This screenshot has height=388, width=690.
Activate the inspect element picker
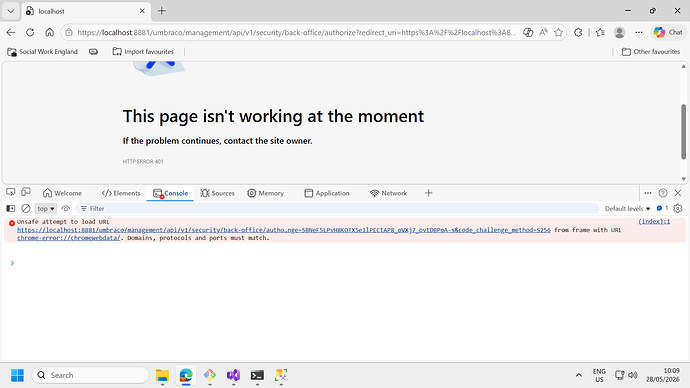pos(11,192)
